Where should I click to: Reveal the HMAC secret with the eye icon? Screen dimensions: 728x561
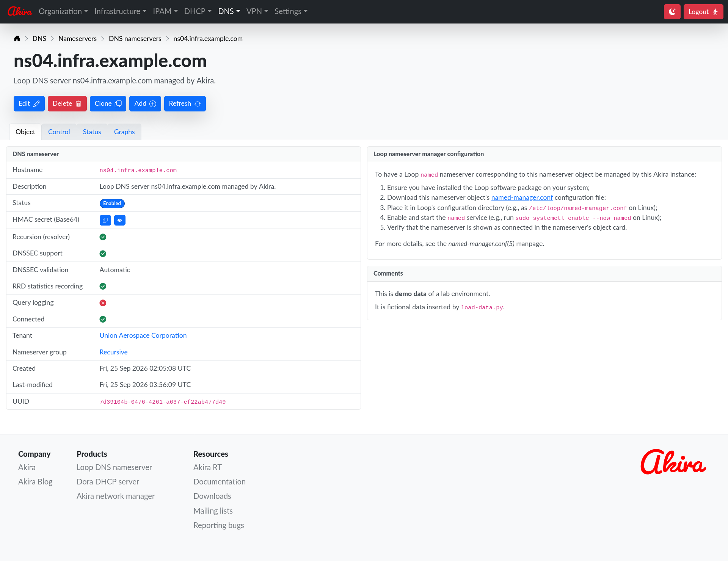pyautogui.click(x=120, y=220)
